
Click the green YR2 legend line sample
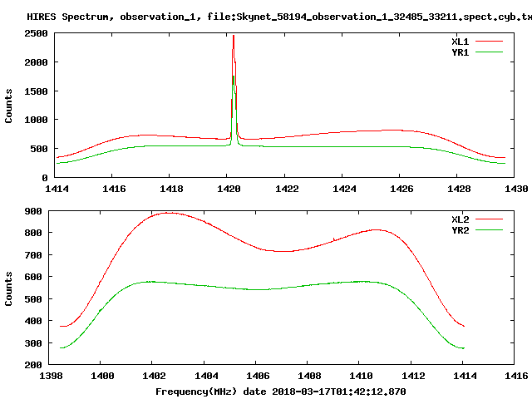click(489, 230)
